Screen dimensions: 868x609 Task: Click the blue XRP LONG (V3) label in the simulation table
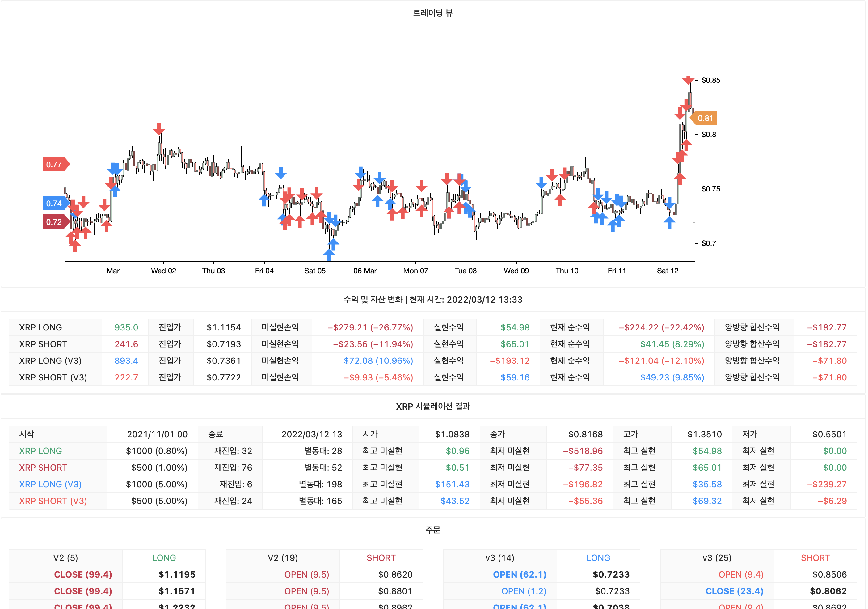click(50, 484)
